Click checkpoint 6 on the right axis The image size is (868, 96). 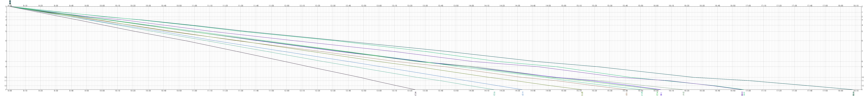click(862, 41)
